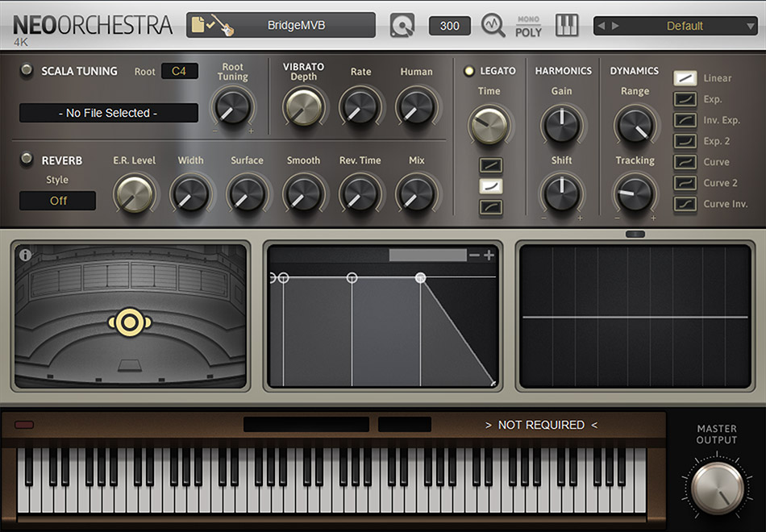Open the virtual keyboard icon in the toolbar

tap(567, 25)
